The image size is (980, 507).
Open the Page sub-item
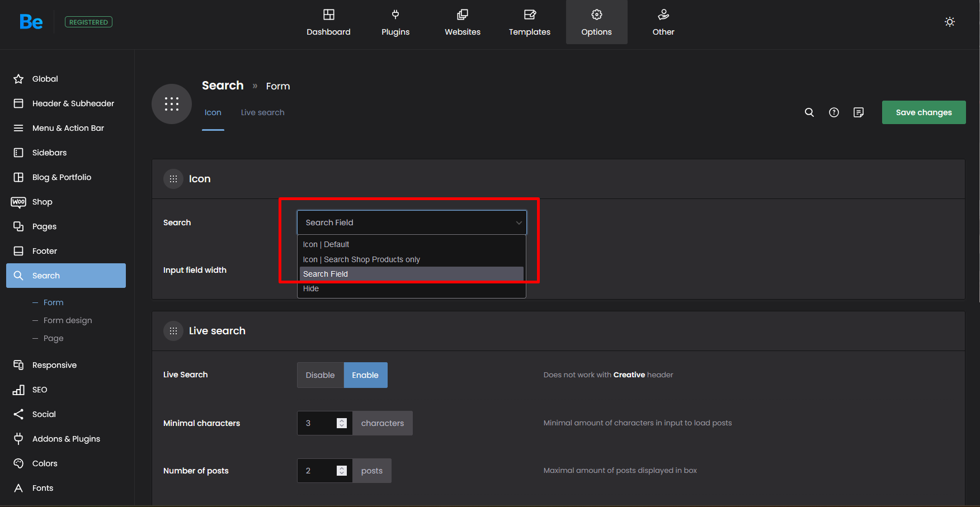click(54, 338)
